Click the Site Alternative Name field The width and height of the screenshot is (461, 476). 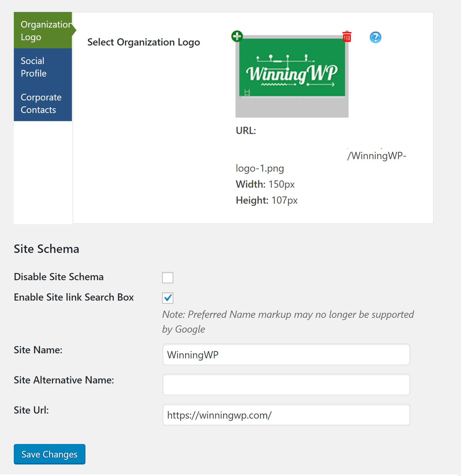click(x=286, y=385)
